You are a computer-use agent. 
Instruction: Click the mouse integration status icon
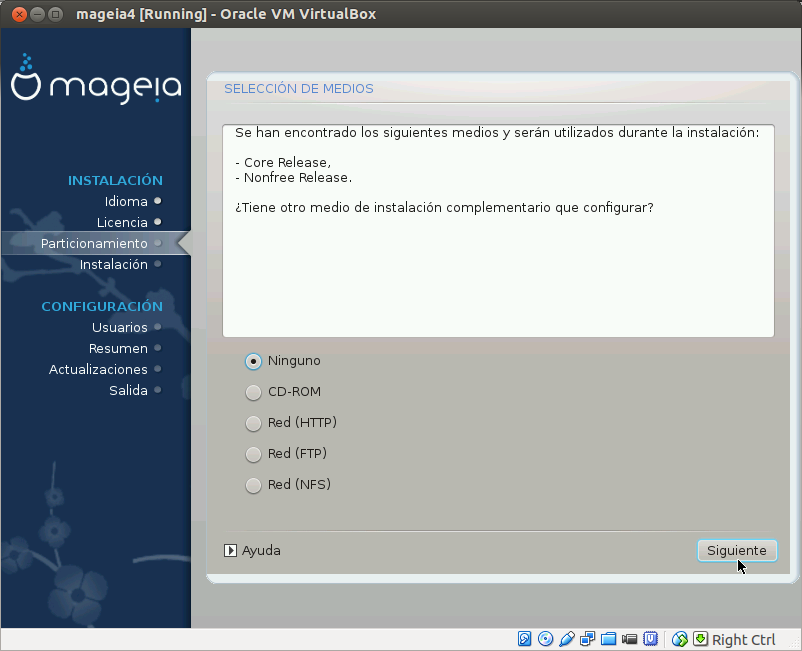point(678,639)
